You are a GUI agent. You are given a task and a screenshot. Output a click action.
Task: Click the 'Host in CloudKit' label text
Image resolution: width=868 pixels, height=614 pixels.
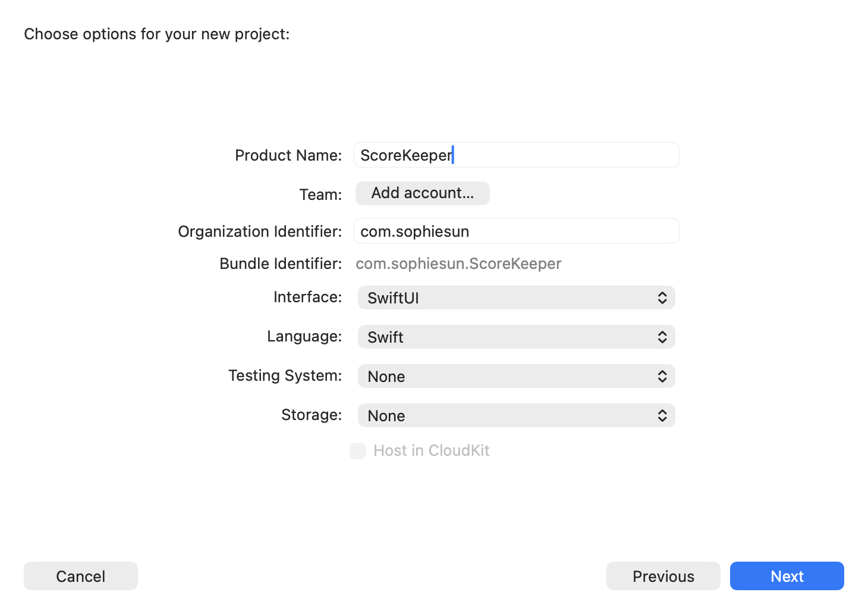coord(432,450)
